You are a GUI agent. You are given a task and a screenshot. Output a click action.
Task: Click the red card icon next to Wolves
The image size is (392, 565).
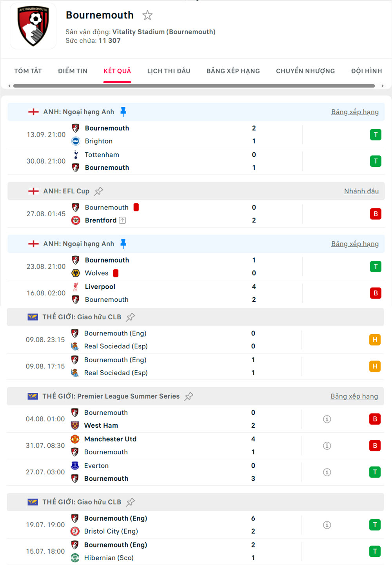(116, 273)
